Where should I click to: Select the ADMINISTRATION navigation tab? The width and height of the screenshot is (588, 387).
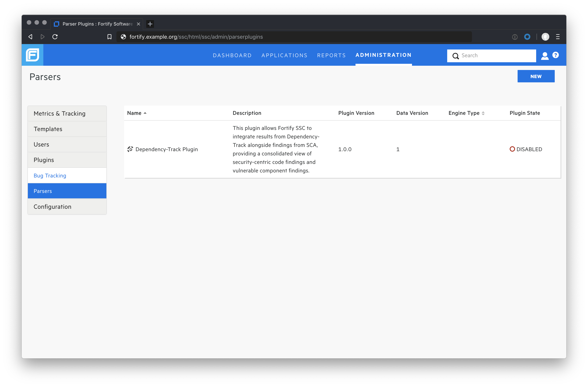(383, 55)
